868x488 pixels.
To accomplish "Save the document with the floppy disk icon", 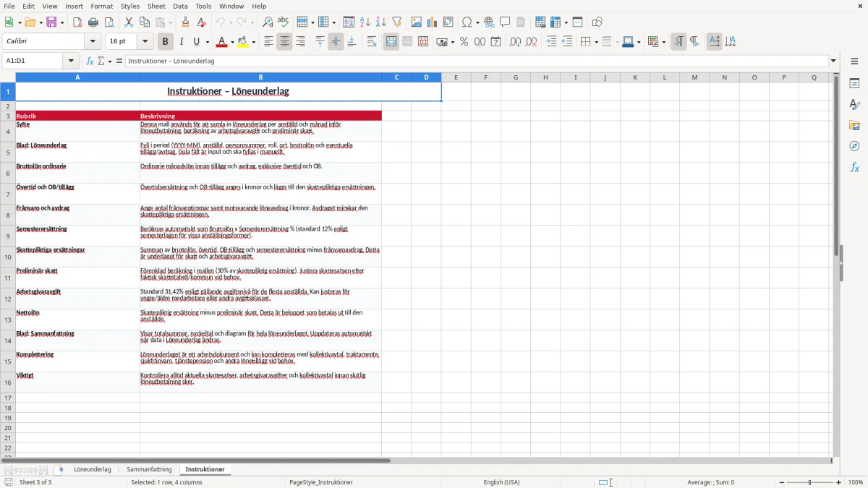I will [x=51, y=22].
